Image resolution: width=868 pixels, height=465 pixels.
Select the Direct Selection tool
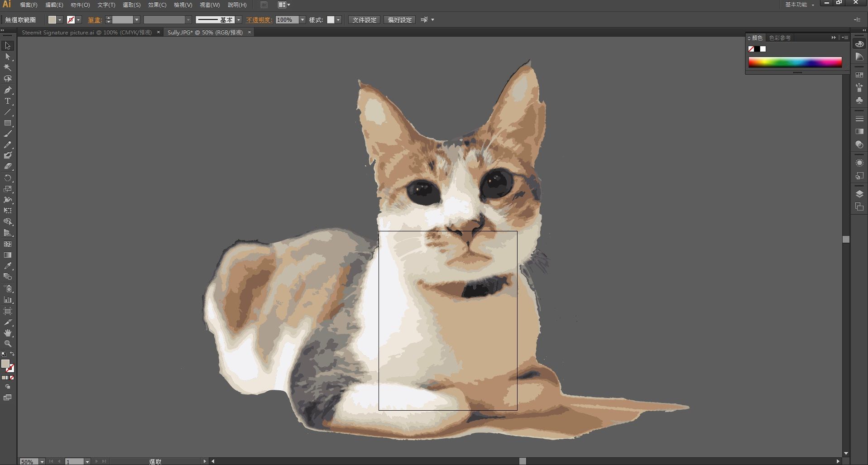[x=8, y=57]
